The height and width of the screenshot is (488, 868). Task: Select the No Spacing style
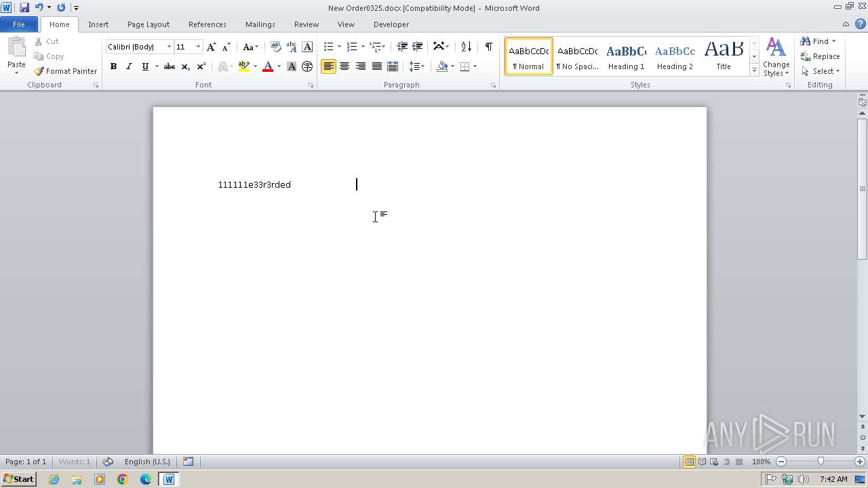coord(577,56)
